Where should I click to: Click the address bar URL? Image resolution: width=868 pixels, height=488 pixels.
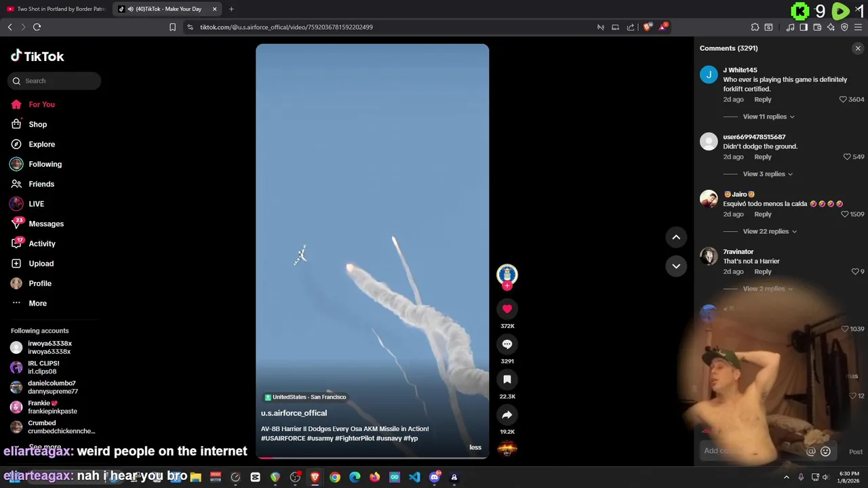coord(286,27)
